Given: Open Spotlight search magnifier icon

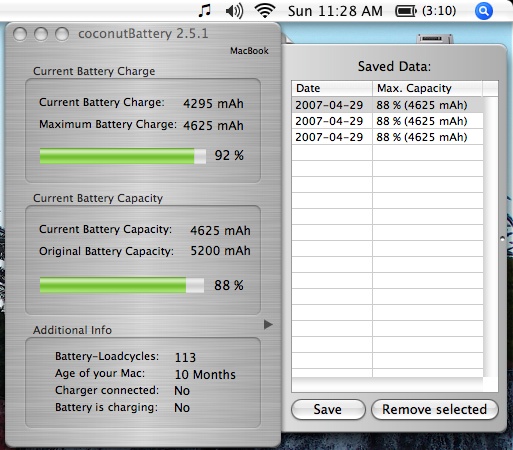Looking at the screenshot, I should pyautogui.click(x=484, y=11).
